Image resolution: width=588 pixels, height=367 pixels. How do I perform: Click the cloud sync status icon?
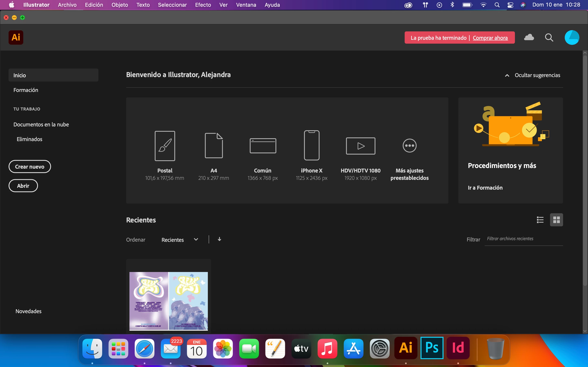tap(529, 37)
